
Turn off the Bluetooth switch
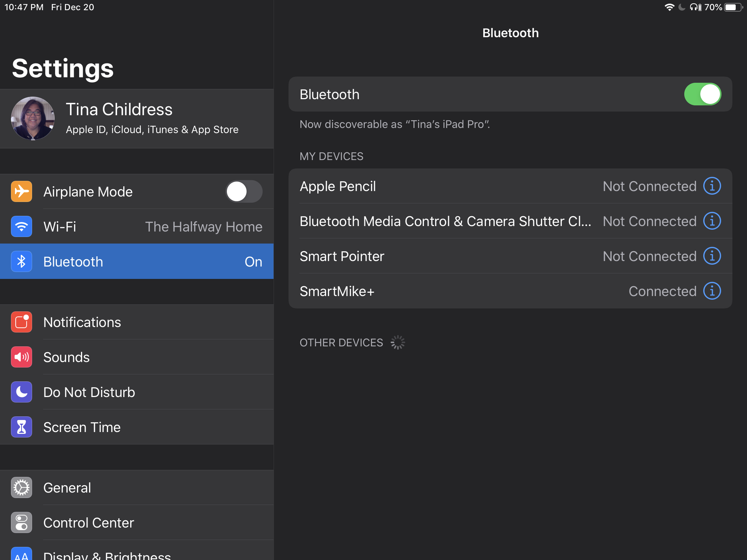click(x=702, y=94)
